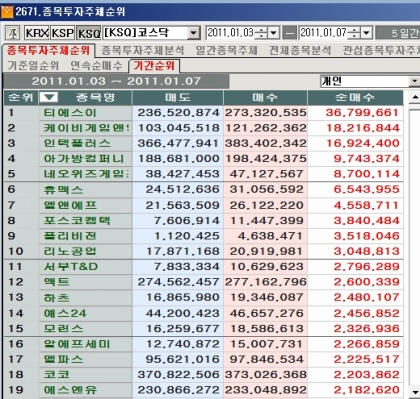This screenshot has width=420, height=399.
Task: Click the 종목명 column header
Action: point(95,98)
